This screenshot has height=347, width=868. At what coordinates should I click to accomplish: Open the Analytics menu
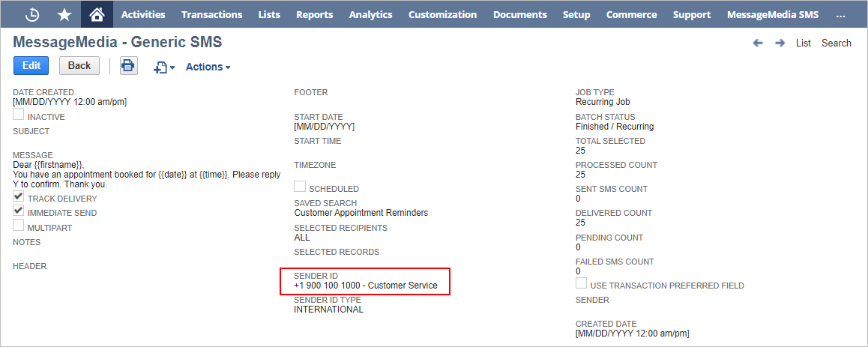click(x=370, y=15)
